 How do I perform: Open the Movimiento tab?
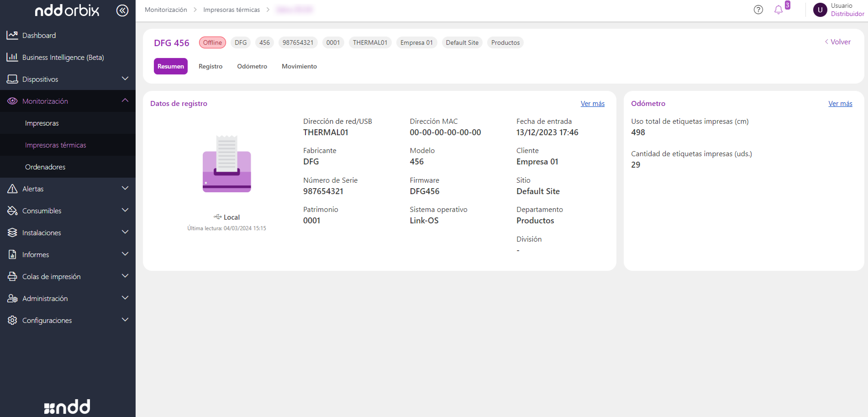click(299, 66)
